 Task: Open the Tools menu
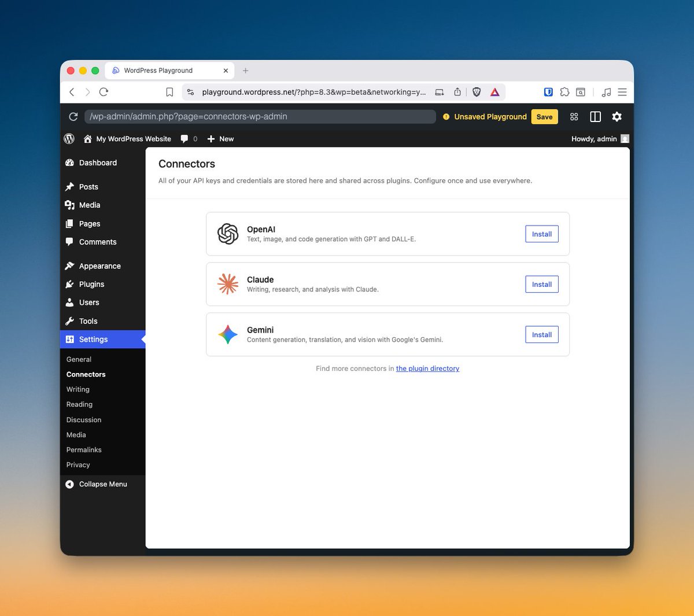coord(103,321)
